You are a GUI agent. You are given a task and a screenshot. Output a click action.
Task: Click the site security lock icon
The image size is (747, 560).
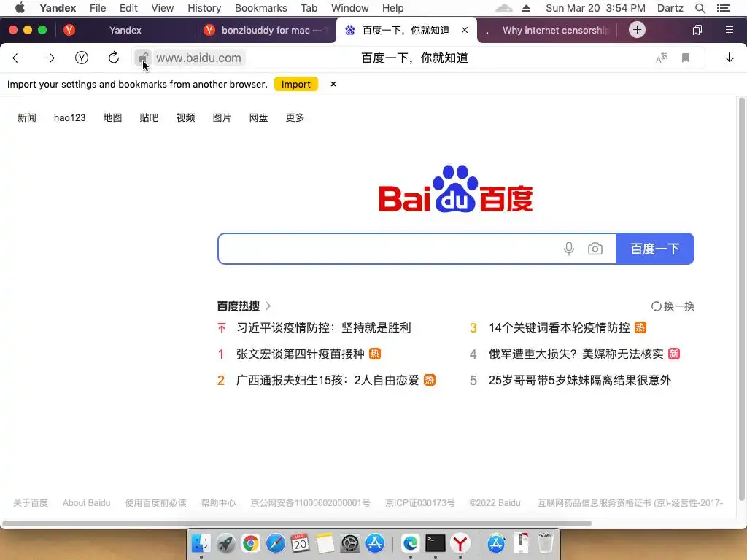143,58
